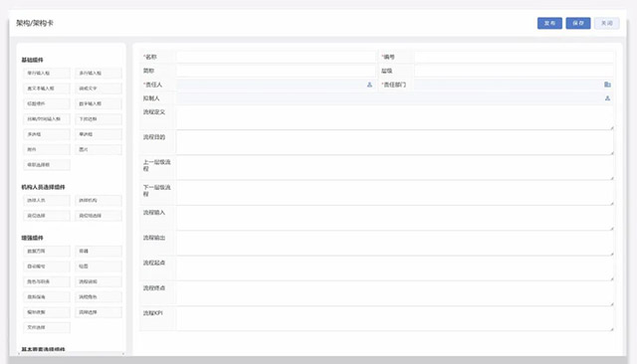Click inside the 上一层级流程 text area

click(x=395, y=168)
